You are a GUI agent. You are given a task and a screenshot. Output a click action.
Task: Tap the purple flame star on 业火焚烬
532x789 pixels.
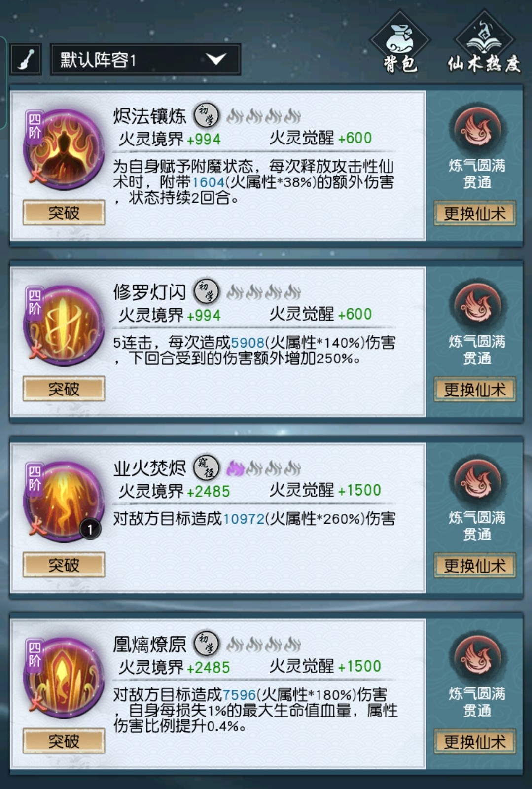(x=235, y=468)
